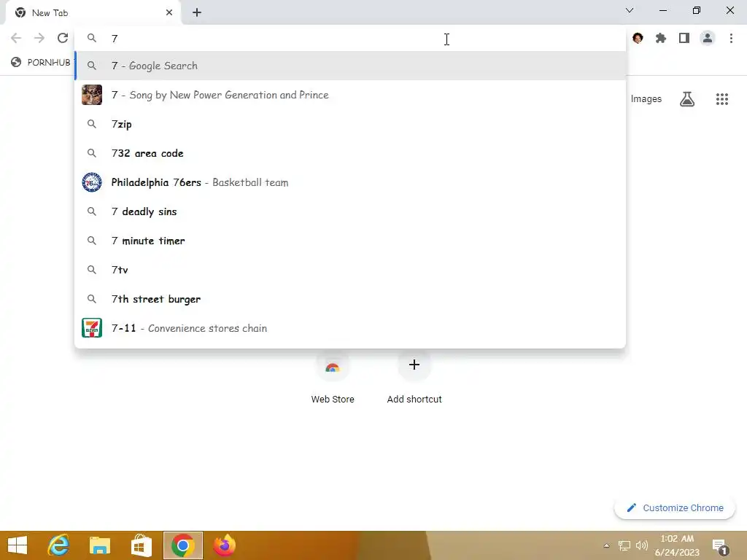The height and width of the screenshot is (560, 747).
Task: Toggle the side panel icon
Action: 684,38
